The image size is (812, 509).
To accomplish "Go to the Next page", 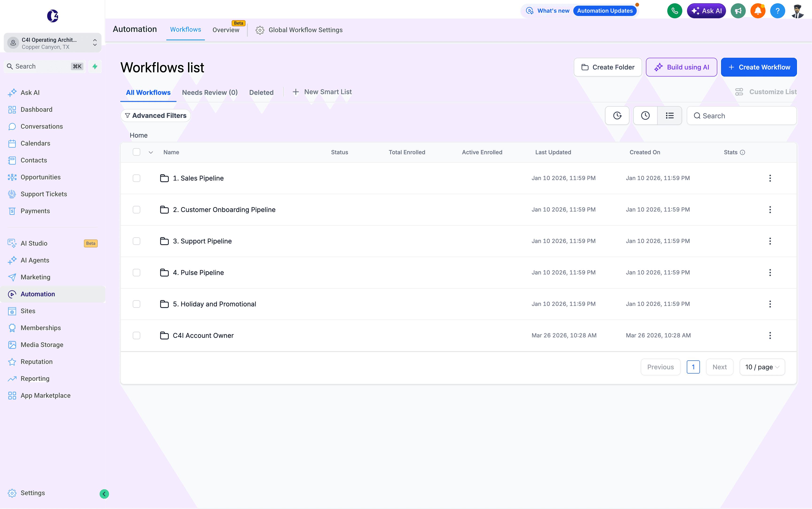I will (x=719, y=367).
